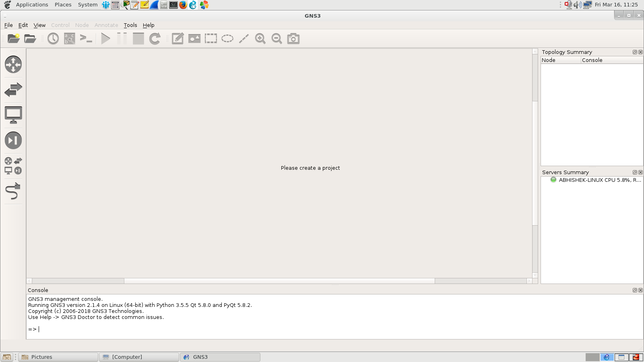Open the disabled Node menu
Image resolution: width=644 pixels, height=362 pixels.
pos(82,25)
